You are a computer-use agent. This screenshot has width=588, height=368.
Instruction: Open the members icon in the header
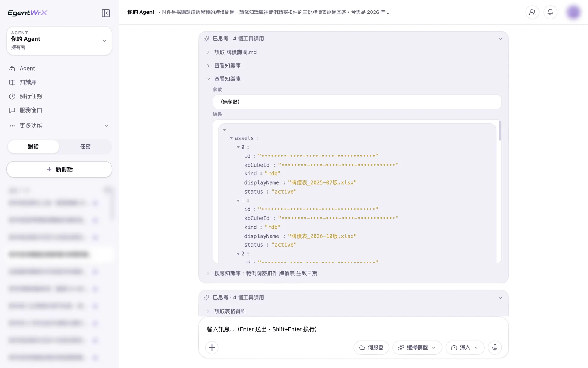coord(532,12)
